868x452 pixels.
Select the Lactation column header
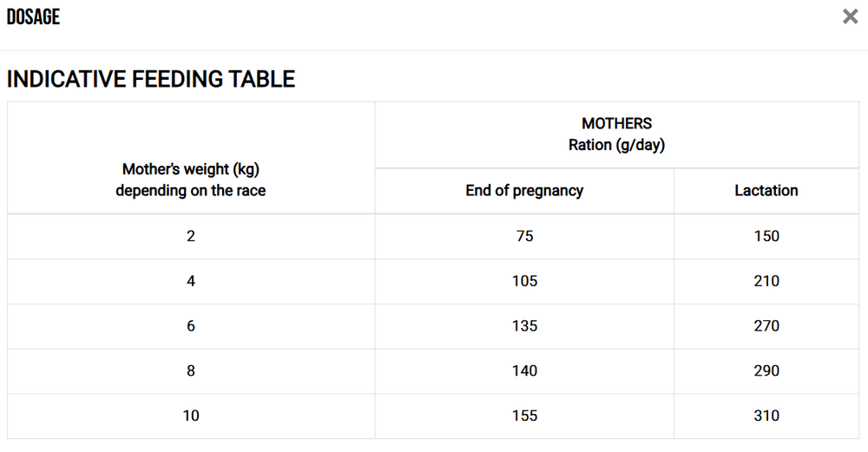click(766, 191)
